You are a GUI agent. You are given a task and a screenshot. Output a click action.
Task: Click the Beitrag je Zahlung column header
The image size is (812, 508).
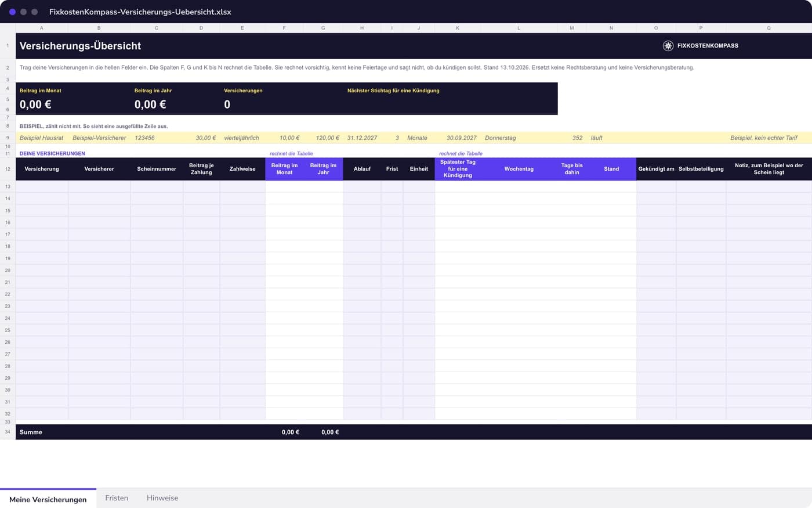201,169
